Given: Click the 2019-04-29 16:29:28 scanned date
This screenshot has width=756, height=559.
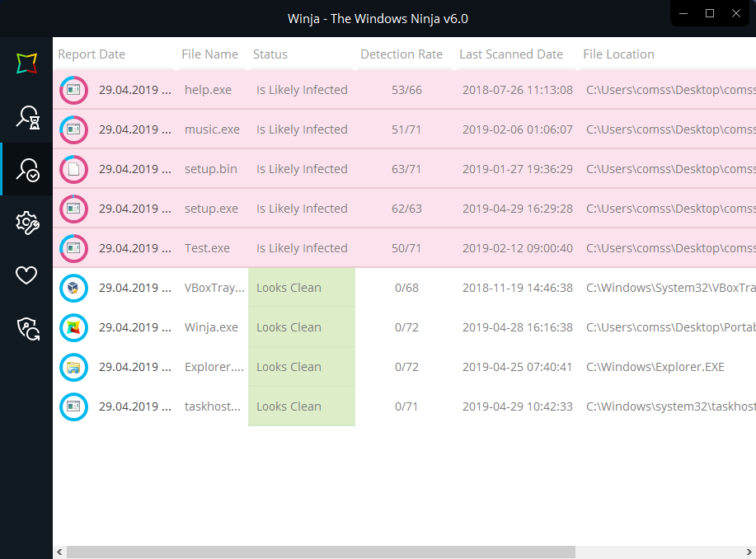Looking at the screenshot, I should point(518,209).
